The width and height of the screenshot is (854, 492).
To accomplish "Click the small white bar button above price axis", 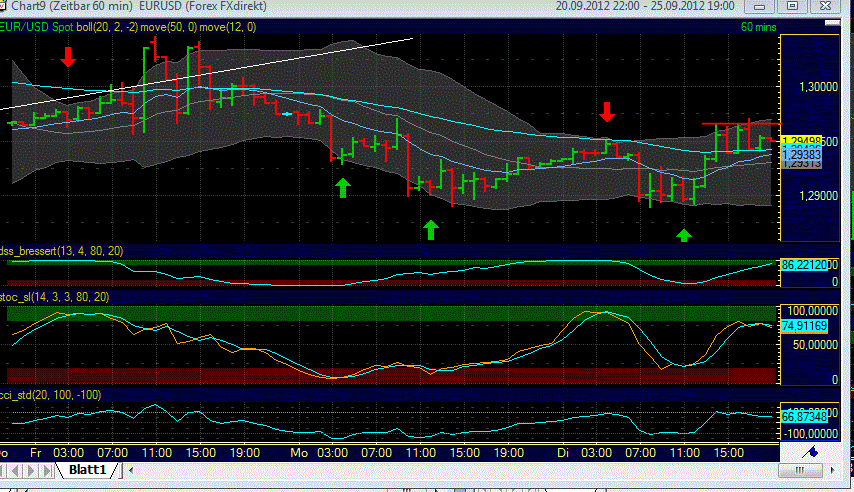I will [832, 23].
